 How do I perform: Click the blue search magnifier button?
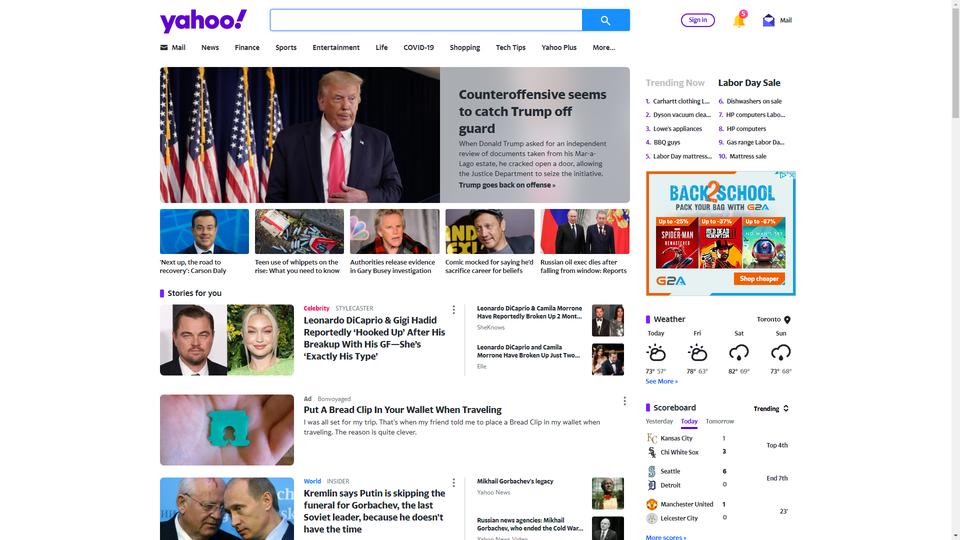pyautogui.click(x=606, y=20)
